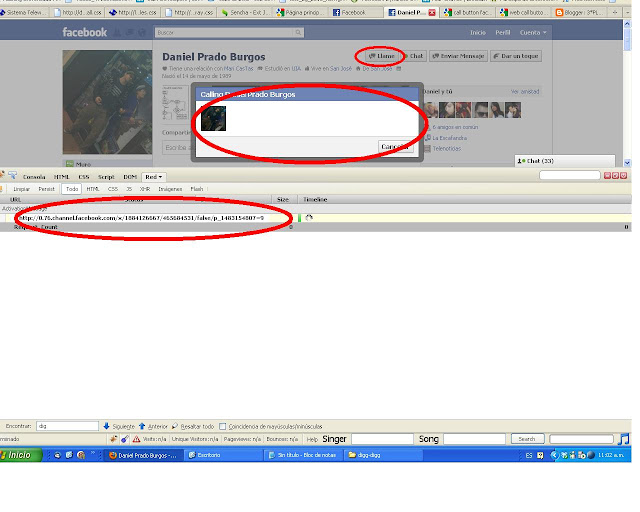Click the 6 amigos en común link

455,127
